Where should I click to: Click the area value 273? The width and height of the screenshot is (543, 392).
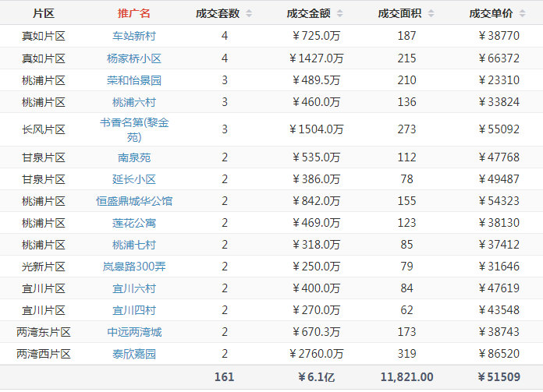coord(406,129)
